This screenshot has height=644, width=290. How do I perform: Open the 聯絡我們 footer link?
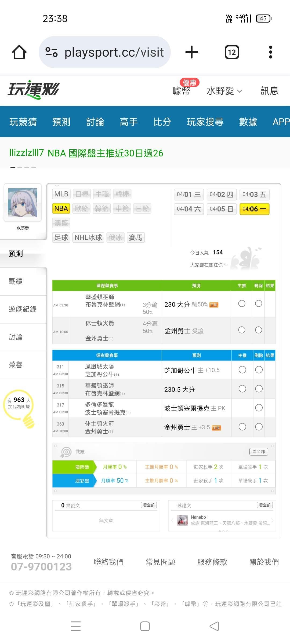108,562
